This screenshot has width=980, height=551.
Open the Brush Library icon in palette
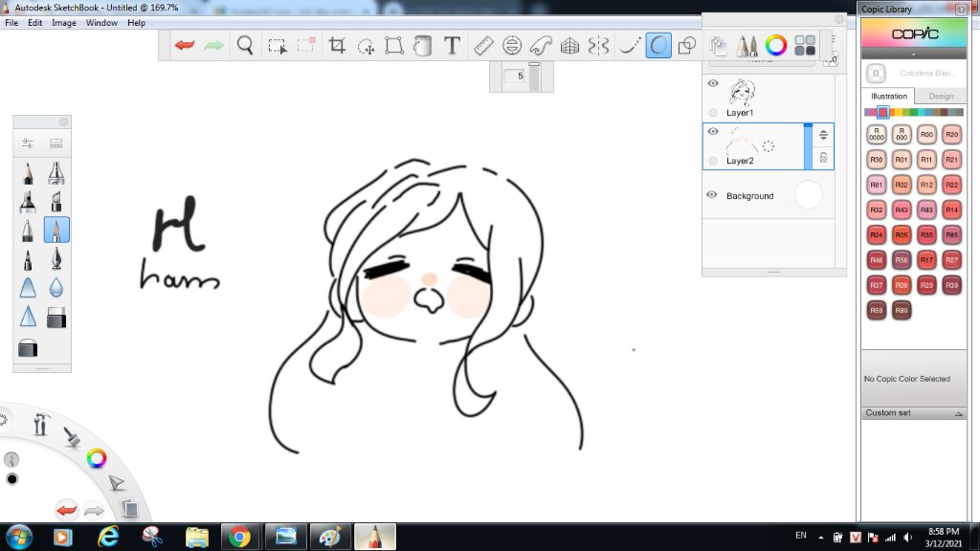click(x=56, y=143)
